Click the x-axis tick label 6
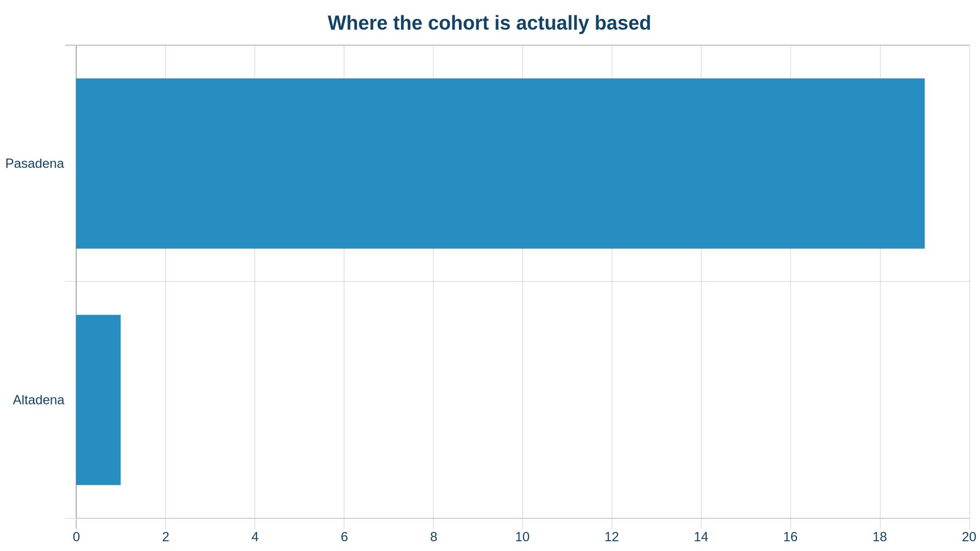The image size is (980, 551). (344, 537)
